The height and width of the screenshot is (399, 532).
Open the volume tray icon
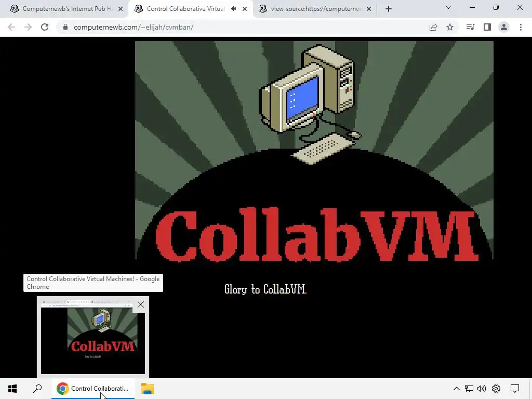coord(482,389)
